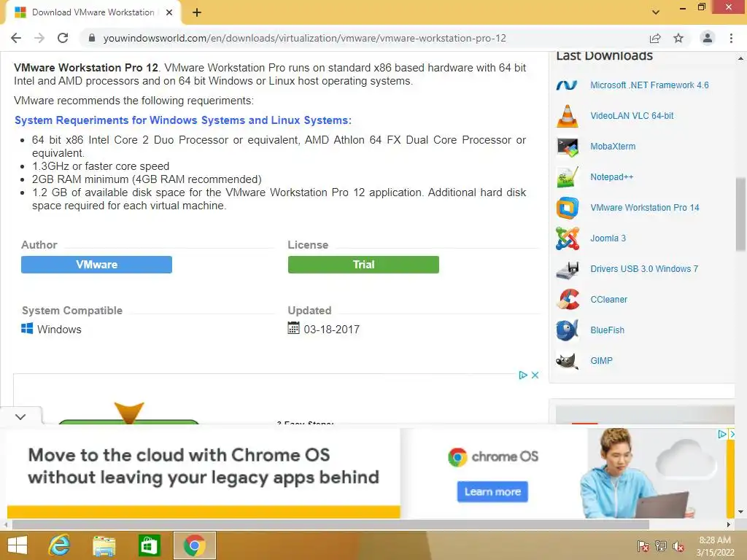Click the AdChoices icon on middle ad

(522, 376)
